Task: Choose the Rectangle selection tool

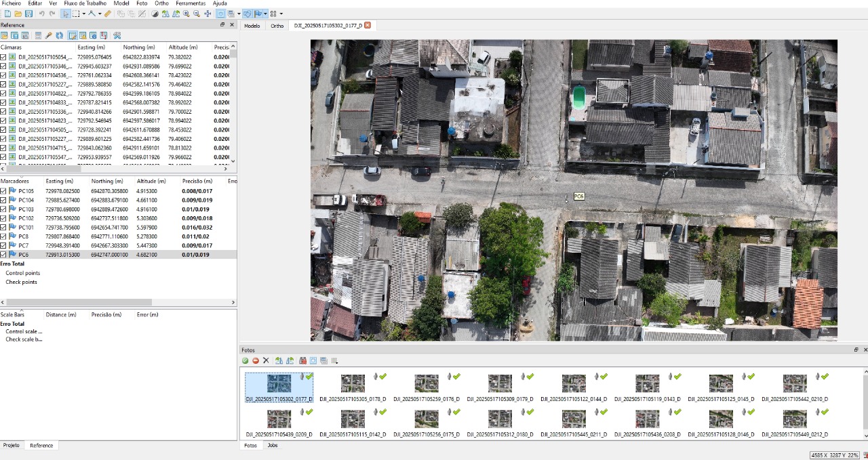Action: (x=76, y=14)
